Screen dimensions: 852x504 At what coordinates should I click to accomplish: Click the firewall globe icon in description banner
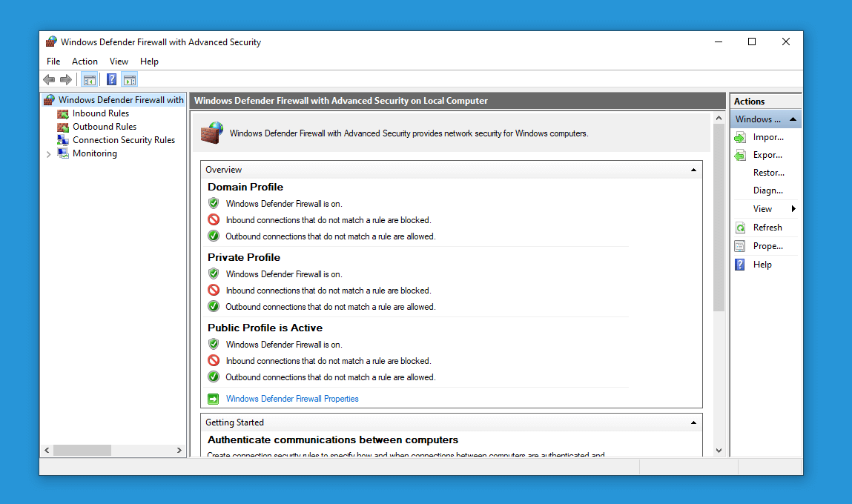click(x=212, y=133)
